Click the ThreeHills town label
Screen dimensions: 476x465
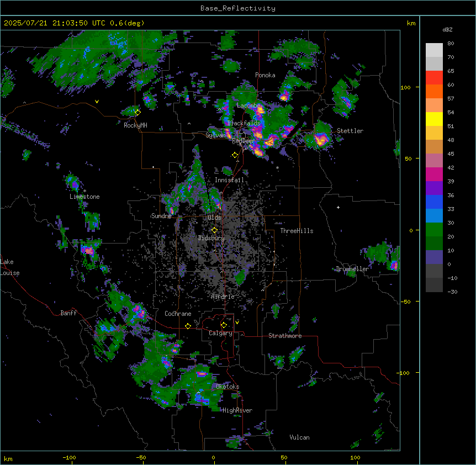tap(297, 231)
